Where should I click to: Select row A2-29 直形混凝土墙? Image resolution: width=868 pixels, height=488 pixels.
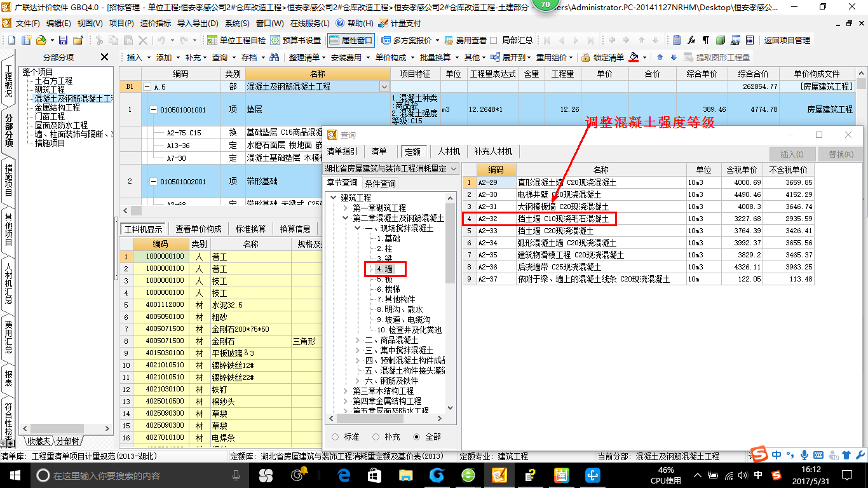tap(638, 182)
